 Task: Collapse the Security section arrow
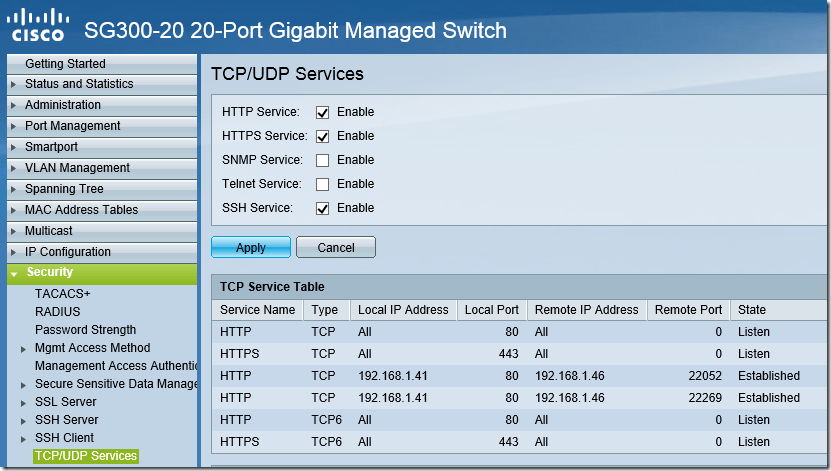coord(14,274)
